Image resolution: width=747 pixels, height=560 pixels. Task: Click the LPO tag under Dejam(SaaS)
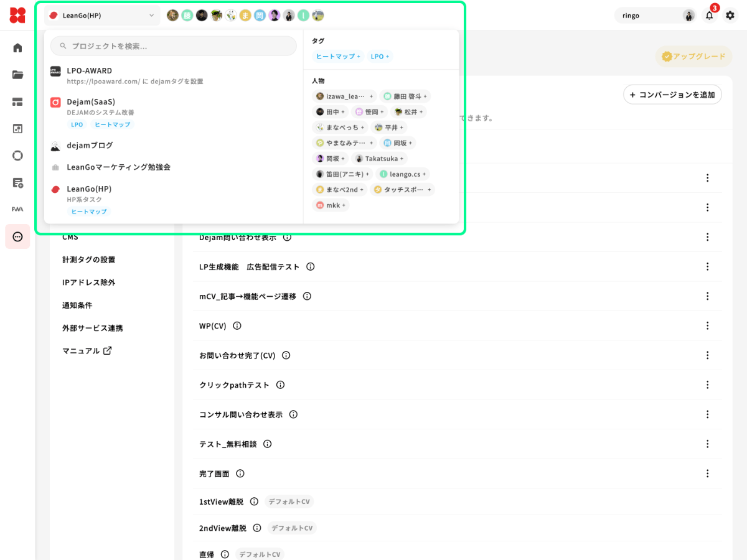pyautogui.click(x=77, y=124)
